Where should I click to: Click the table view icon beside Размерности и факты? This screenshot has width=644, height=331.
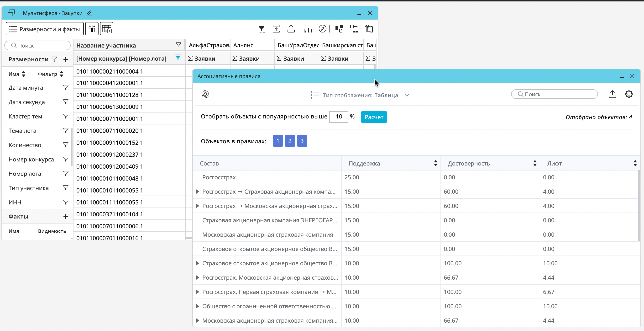107,29
